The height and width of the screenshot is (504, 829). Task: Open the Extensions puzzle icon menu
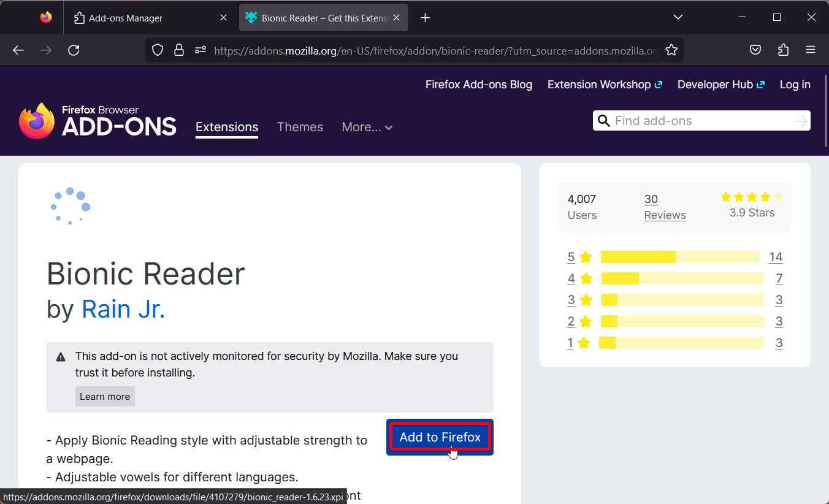783,50
